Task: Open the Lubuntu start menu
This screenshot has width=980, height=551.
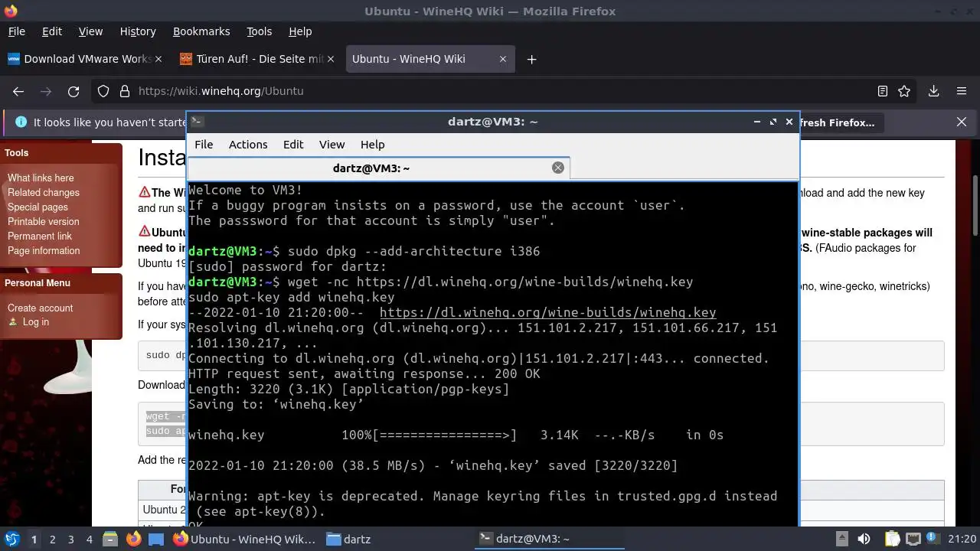Action: coord(12,539)
